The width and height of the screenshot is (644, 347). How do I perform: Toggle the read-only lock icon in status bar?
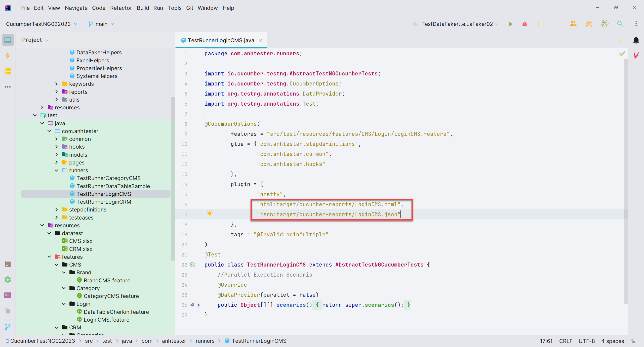coord(633,341)
